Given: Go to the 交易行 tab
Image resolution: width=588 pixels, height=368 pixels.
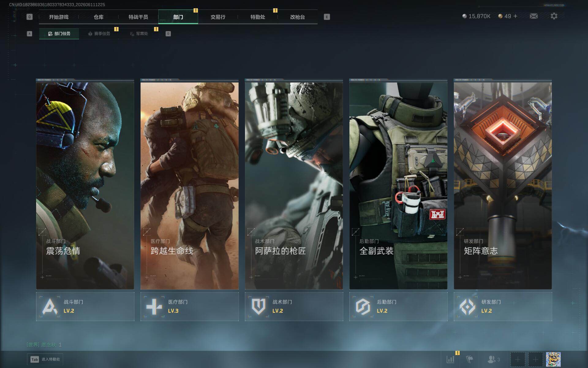Looking at the screenshot, I should coord(218,17).
